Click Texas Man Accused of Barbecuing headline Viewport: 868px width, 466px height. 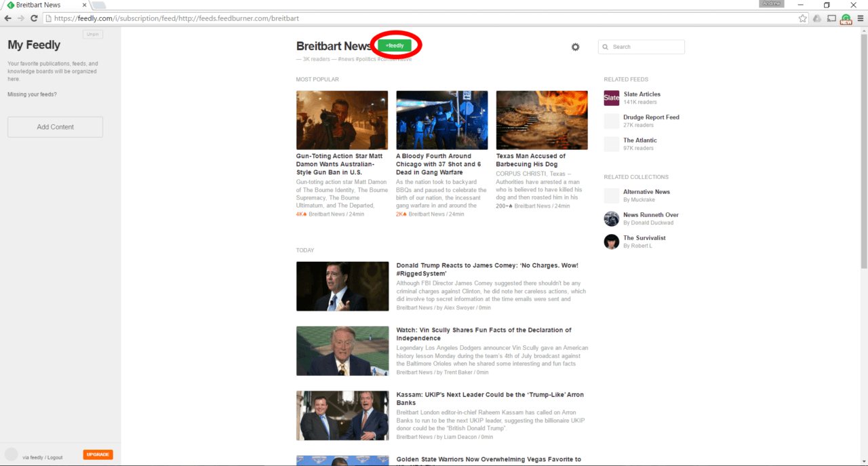point(531,160)
